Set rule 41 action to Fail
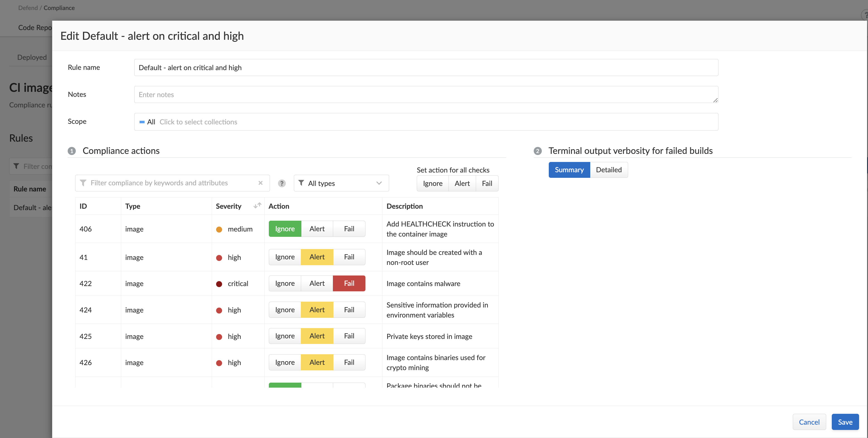The width and height of the screenshot is (868, 438). (349, 257)
